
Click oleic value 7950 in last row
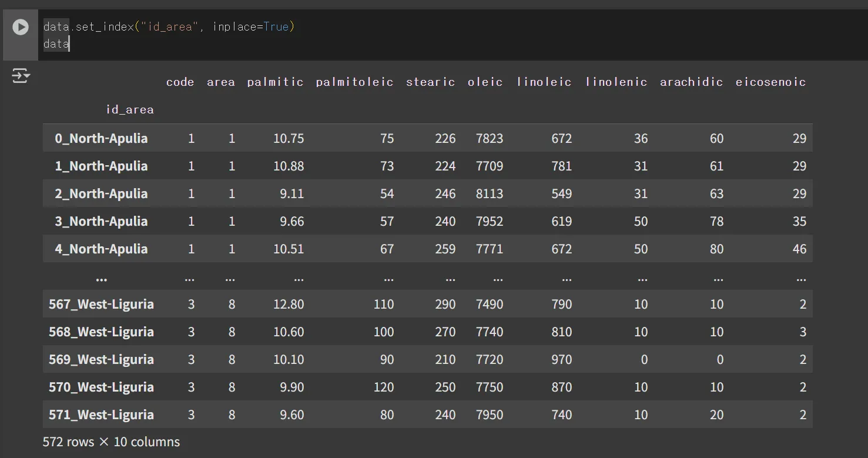[490, 415]
